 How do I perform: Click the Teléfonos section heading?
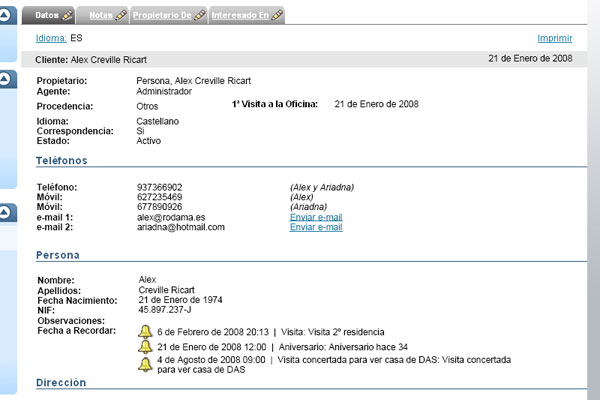[x=62, y=160]
